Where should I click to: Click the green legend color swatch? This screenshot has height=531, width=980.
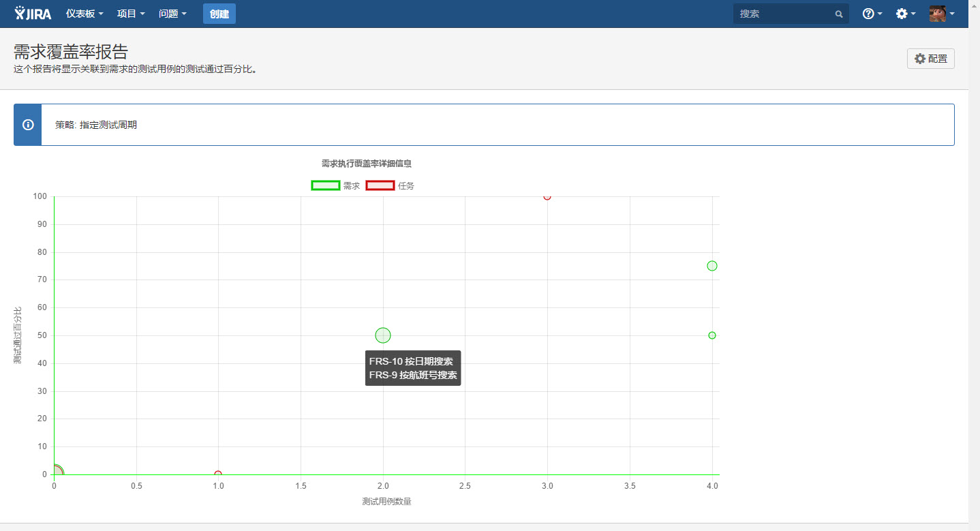325,185
